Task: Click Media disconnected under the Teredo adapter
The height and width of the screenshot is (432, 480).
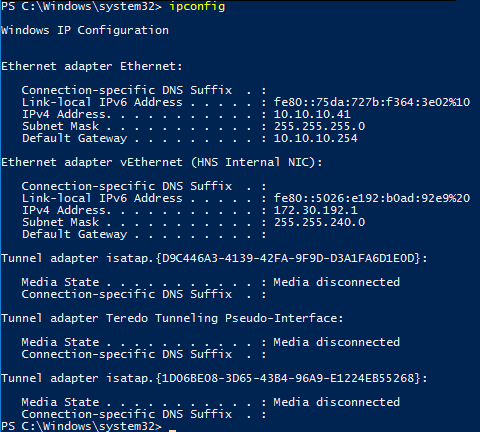Action: point(337,342)
